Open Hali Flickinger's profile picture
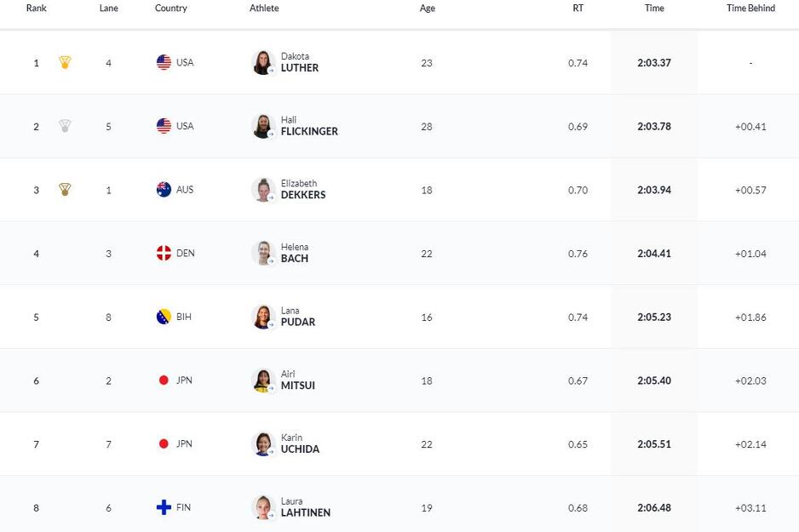The image size is (799, 532). [263, 126]
